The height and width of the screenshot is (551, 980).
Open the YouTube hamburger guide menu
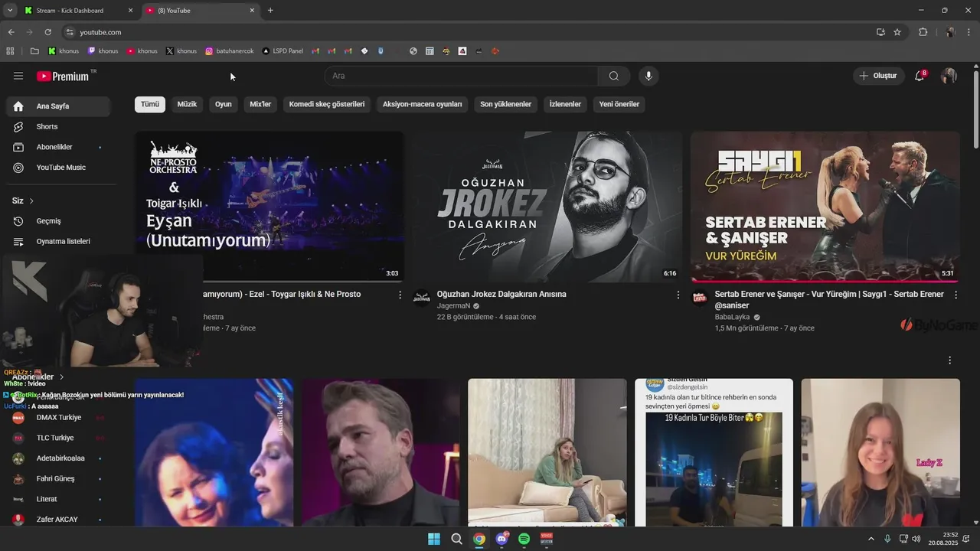18,76
